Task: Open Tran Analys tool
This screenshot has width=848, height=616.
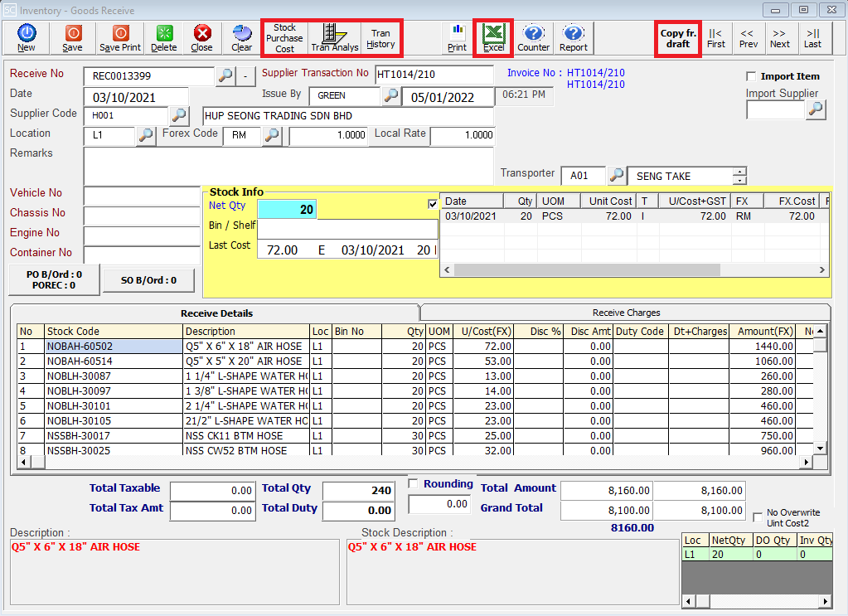Action: tap(335, 38)
